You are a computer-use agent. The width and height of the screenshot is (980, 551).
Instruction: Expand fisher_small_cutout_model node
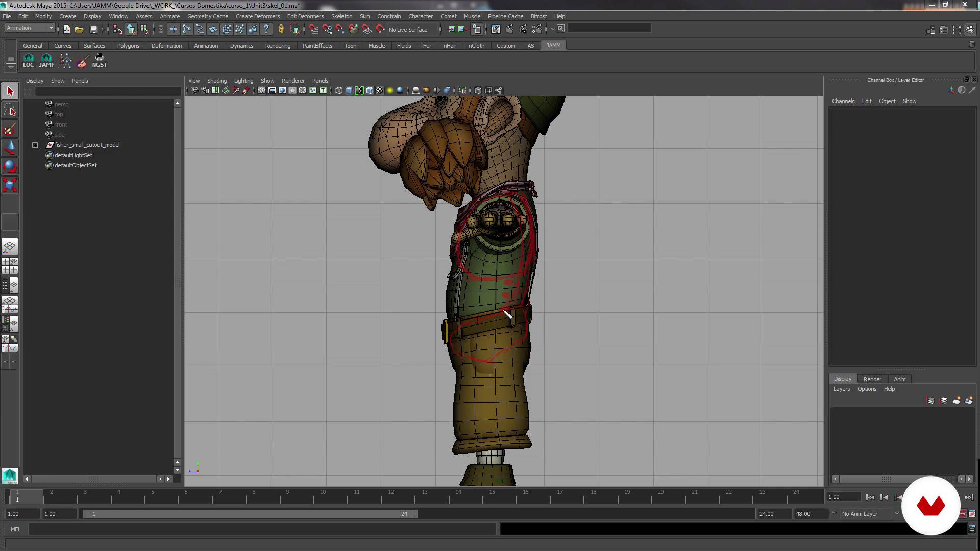coord(35,145)
